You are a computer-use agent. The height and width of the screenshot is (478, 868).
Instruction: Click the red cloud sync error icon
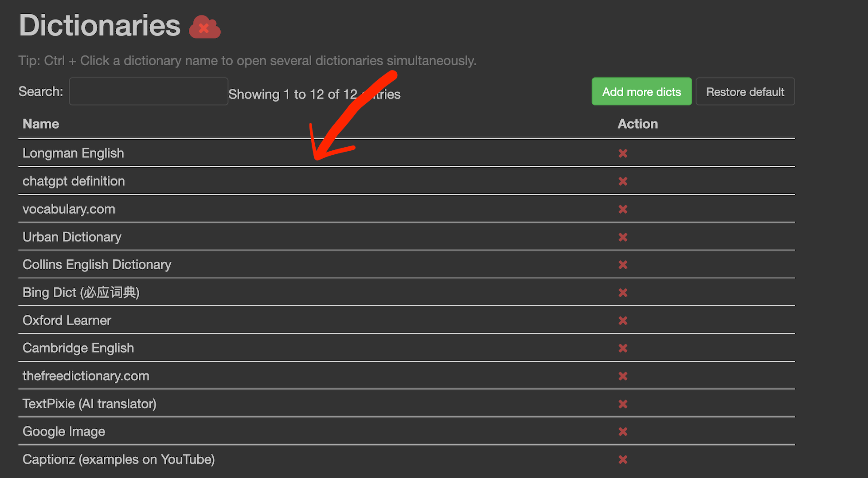tap(204, 27)
